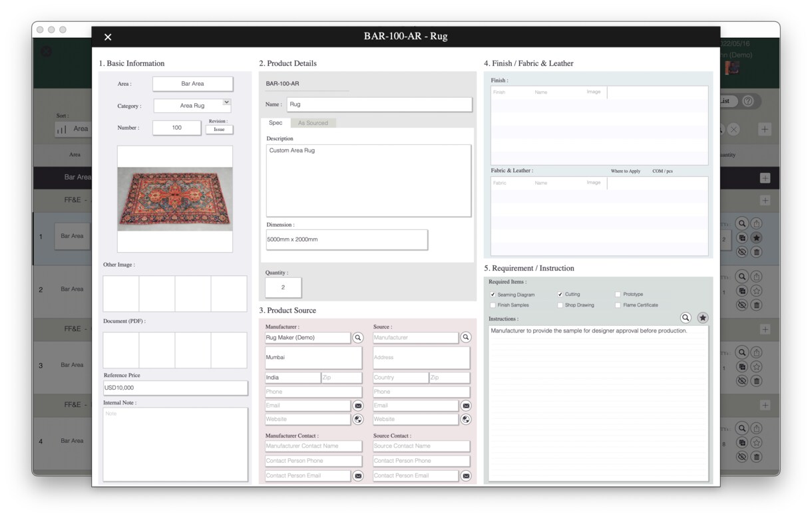
Task: Click the Name field containing Rug
Action: pyautogui.click(x=379, y=104)
